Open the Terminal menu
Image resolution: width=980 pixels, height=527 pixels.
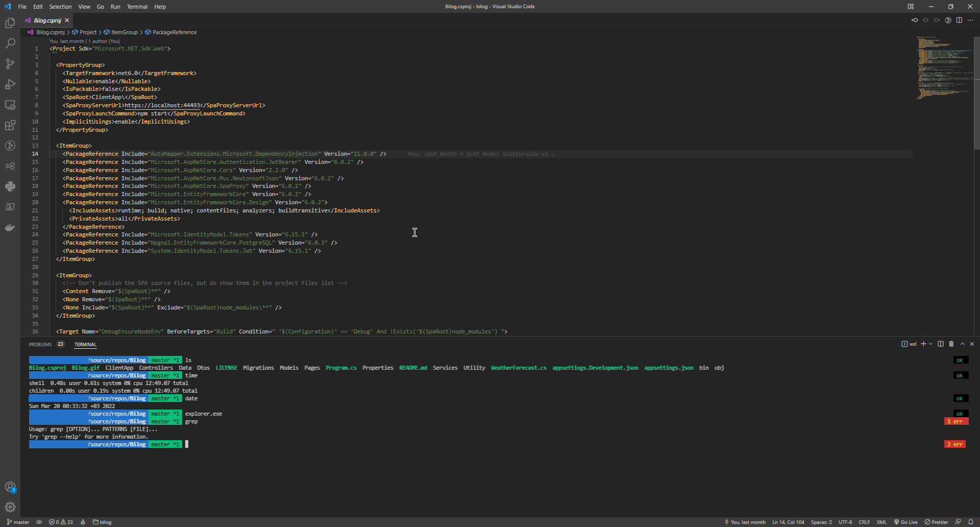137,7
